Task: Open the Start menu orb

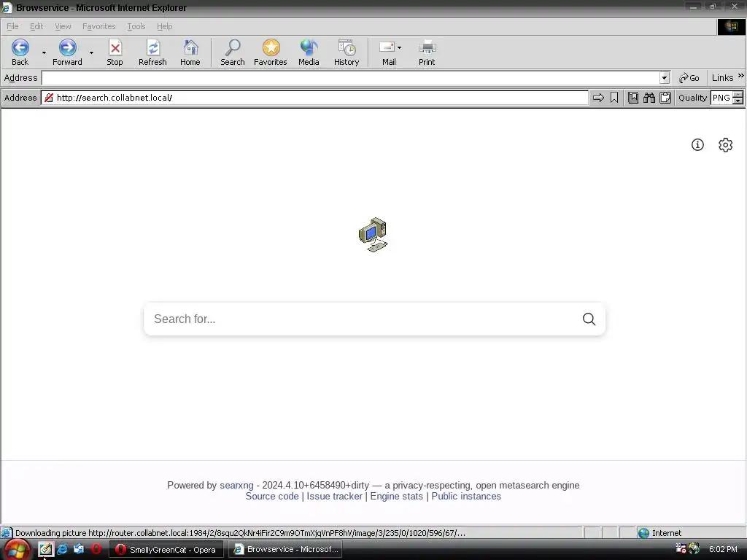Action: pos(16,550)
